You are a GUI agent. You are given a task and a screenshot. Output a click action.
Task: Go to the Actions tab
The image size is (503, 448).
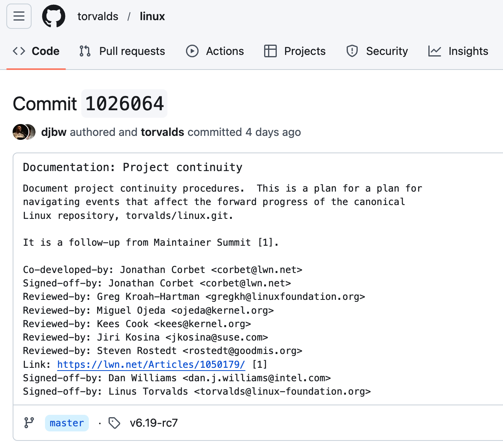[x=225, y=51]
